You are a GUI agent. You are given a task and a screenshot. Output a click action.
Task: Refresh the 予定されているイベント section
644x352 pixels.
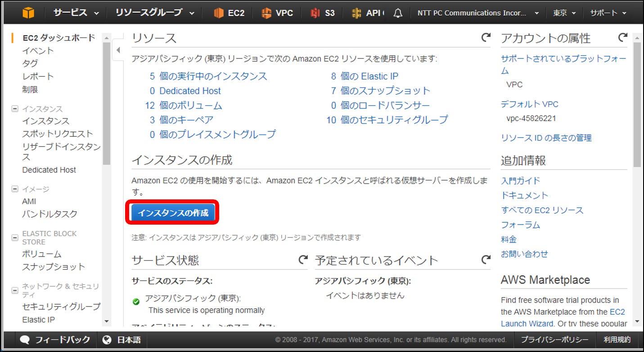[x=486, y=259]
